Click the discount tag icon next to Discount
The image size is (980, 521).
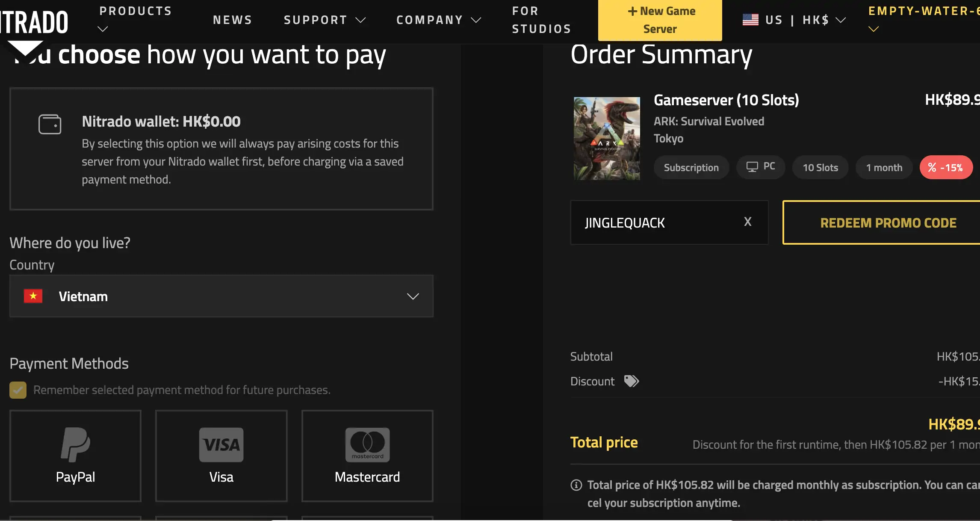(x=632, y=381)
